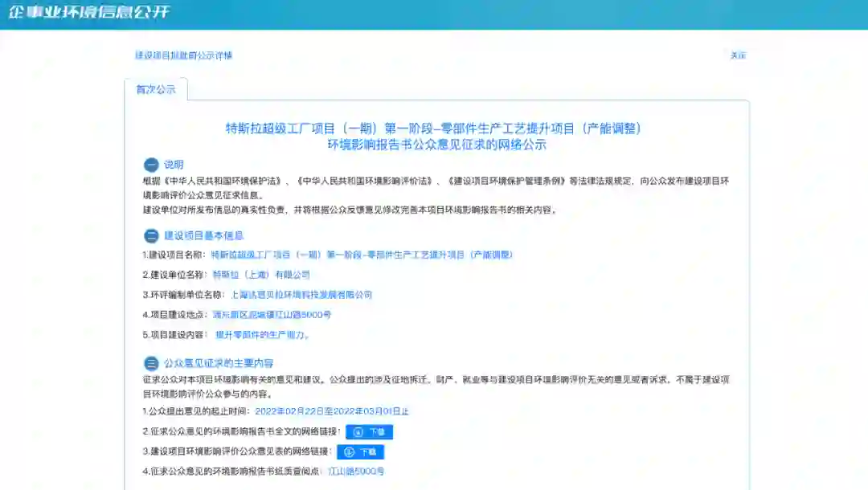Screen dimensions: 868x490
Task: Click the label 5.项目建设内容
Action: point(174,335)
